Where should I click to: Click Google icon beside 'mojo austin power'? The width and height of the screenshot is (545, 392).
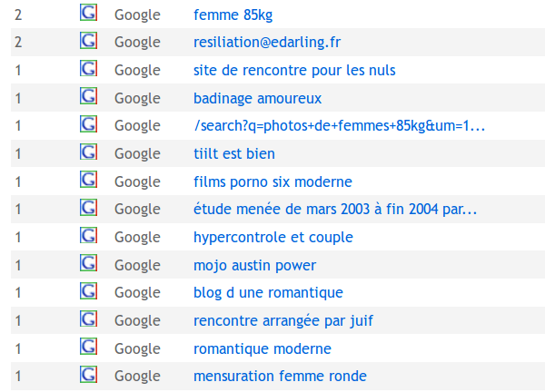[x=88, y=264]
